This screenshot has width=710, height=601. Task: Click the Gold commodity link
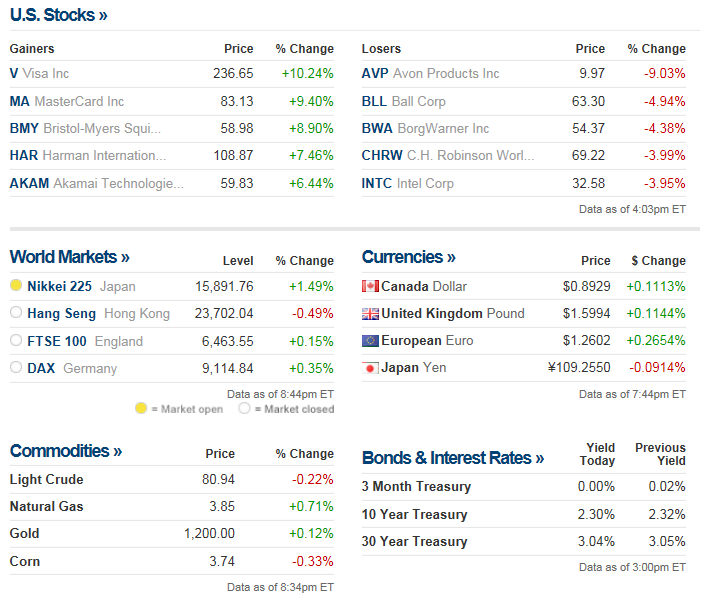[25, 533]
